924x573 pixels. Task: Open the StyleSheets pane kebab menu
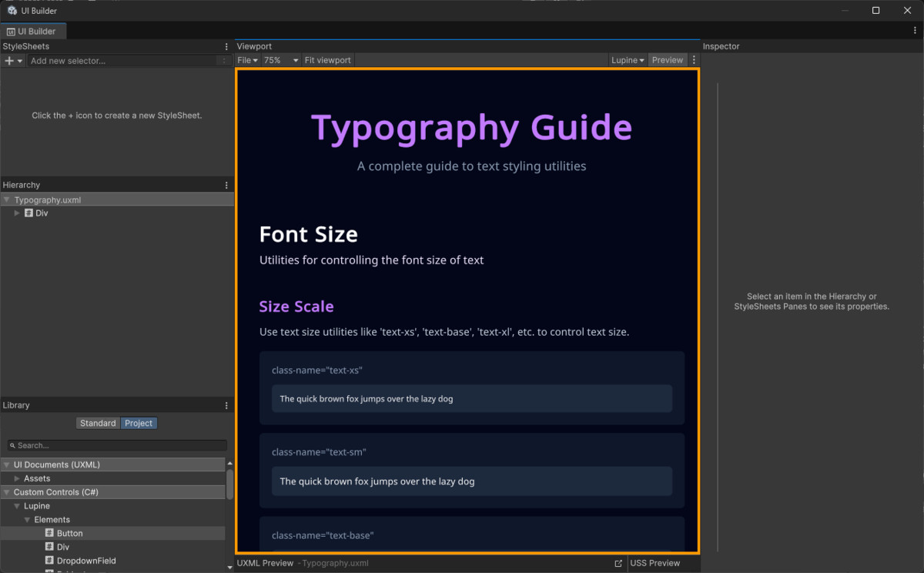[226, 47]
